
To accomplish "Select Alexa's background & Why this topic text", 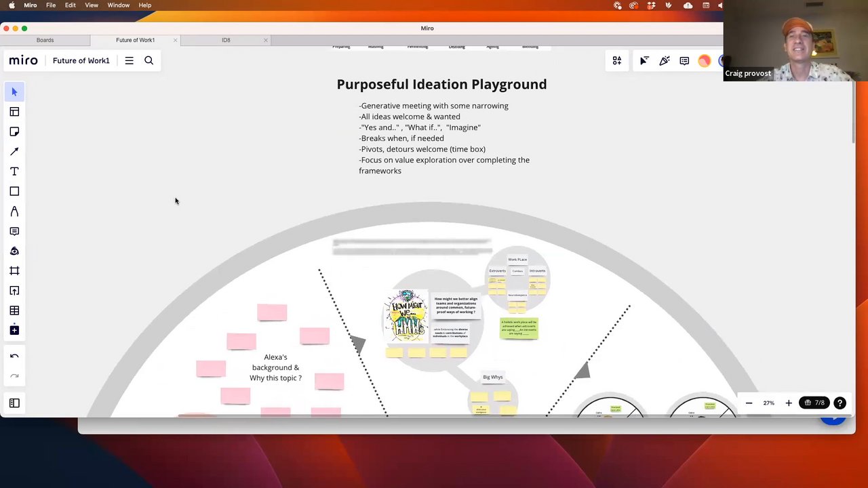I will (275, 367).
